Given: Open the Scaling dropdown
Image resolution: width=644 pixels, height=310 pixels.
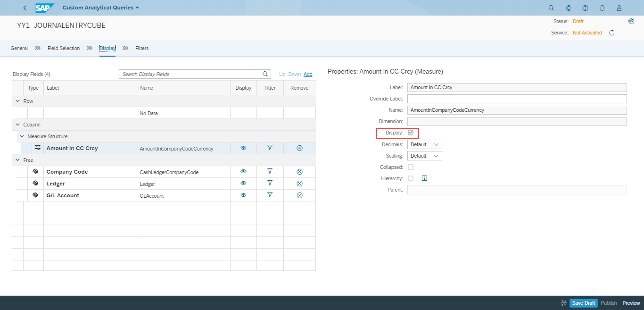Looking at the screenshot, I should click(424, 156).
